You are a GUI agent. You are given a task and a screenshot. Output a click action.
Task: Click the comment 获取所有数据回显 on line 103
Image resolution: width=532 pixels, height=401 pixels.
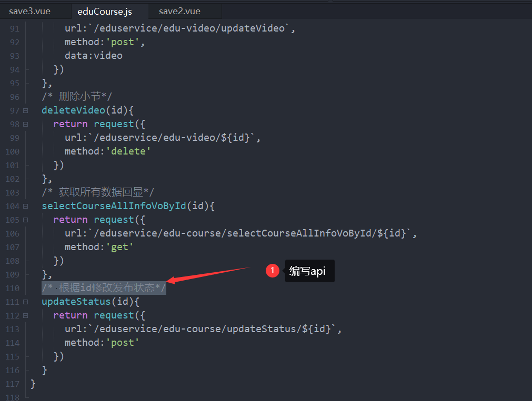[x=98, y=192]
